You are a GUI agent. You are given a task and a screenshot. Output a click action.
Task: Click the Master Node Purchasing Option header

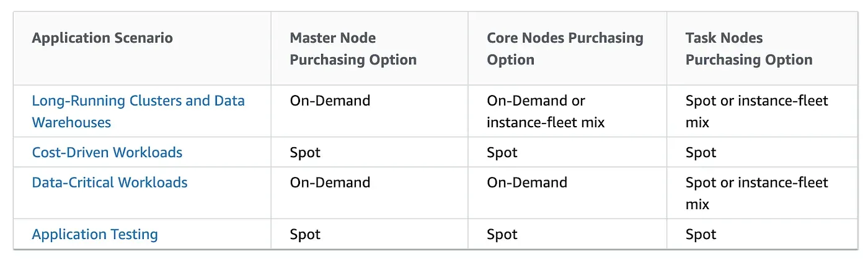tap(353, 49)
